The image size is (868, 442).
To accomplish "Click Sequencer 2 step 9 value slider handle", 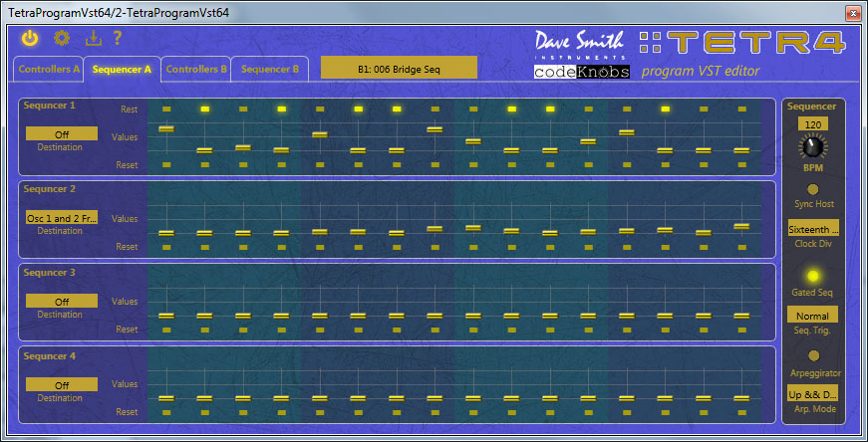I will click(473, 227).
